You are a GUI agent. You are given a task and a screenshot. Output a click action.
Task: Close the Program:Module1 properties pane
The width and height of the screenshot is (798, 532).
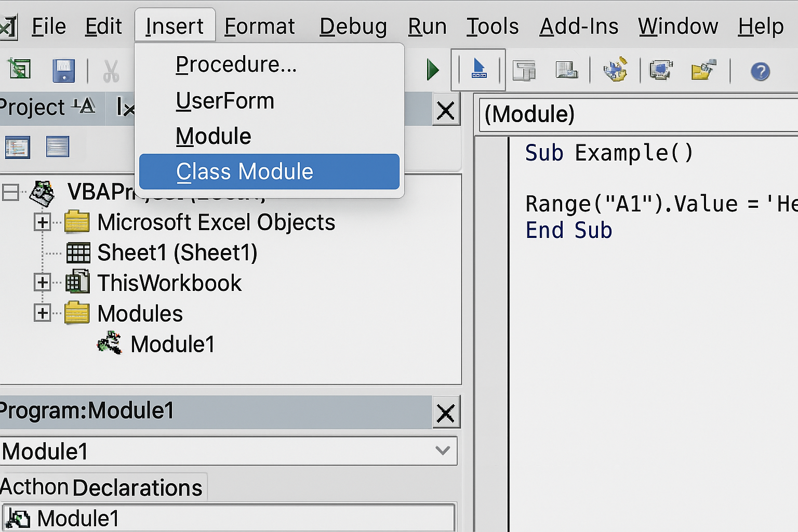click(x=446, y=414)
